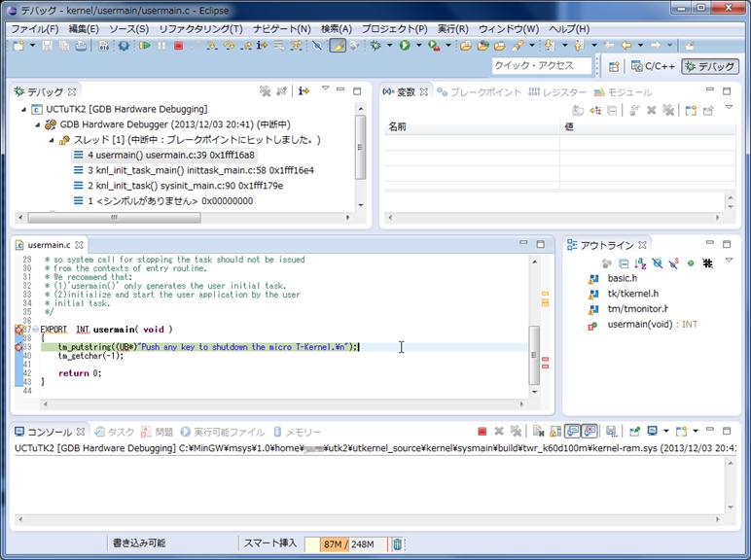Viewport: 751px width, 560px height.
Task: Click the green bug Debug launch icon
Action: tap(375, 46)
